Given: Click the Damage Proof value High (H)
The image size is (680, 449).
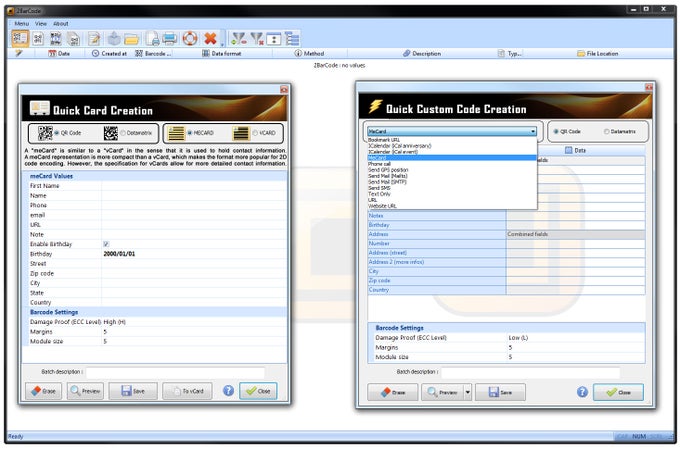Looking at the screenshot, I should tap(114, 322).
